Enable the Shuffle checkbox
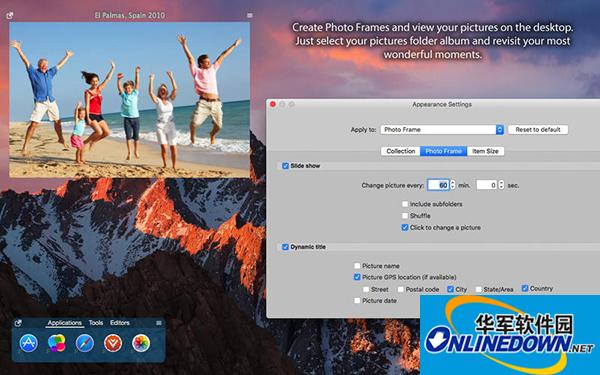600x375 pixels. point(405,216)
